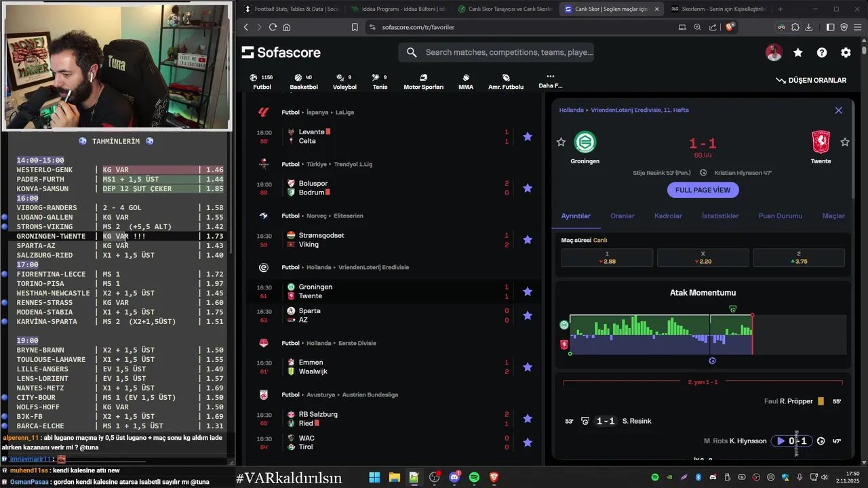Viewport: 868px width, 488px height.
Task: Open the MMA sport category
Action: (466, 82)
